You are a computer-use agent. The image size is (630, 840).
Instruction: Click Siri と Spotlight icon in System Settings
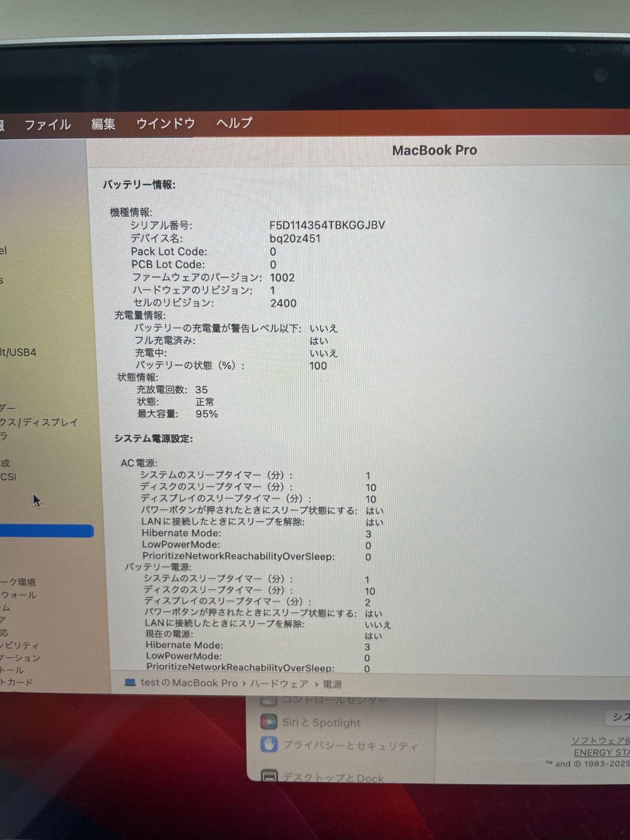click(x=269, y=722)
